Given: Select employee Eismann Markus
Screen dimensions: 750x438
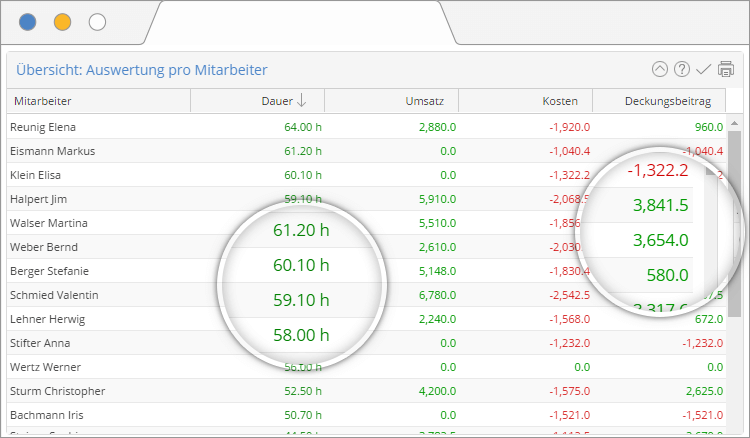Looking at the screenshot, I should [49, 151].
